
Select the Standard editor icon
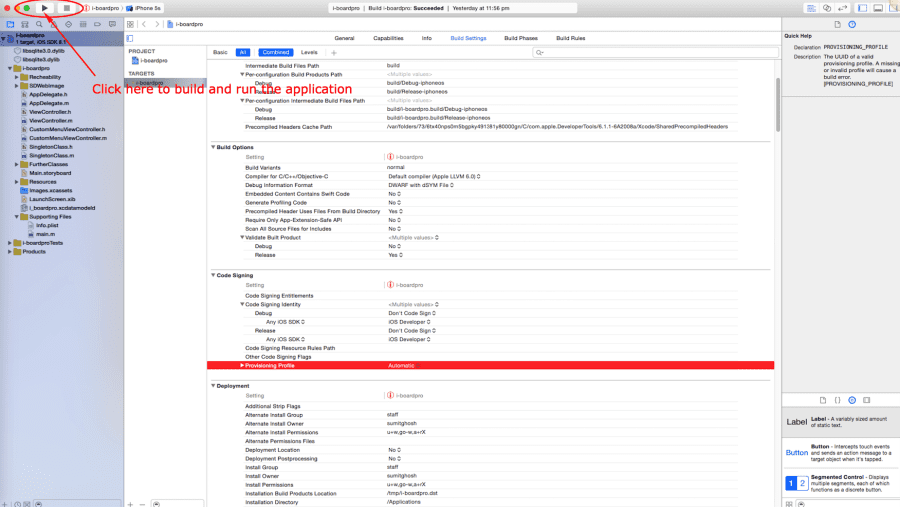click(811, 8)
